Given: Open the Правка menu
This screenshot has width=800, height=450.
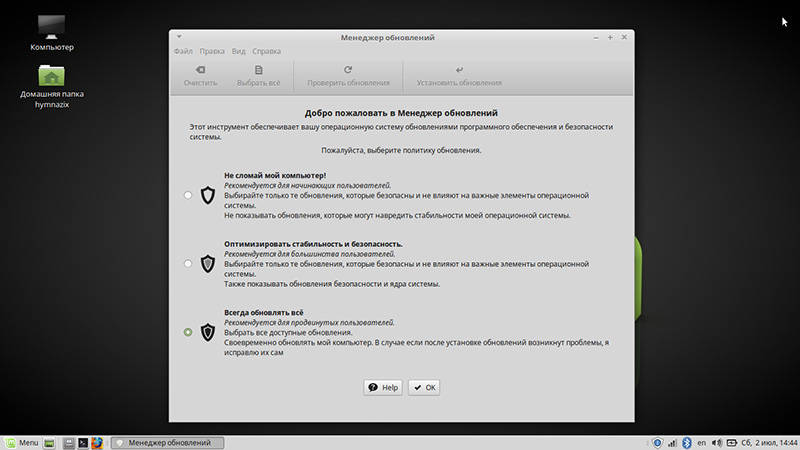Looking at the screenshot, I should point(212,51).
